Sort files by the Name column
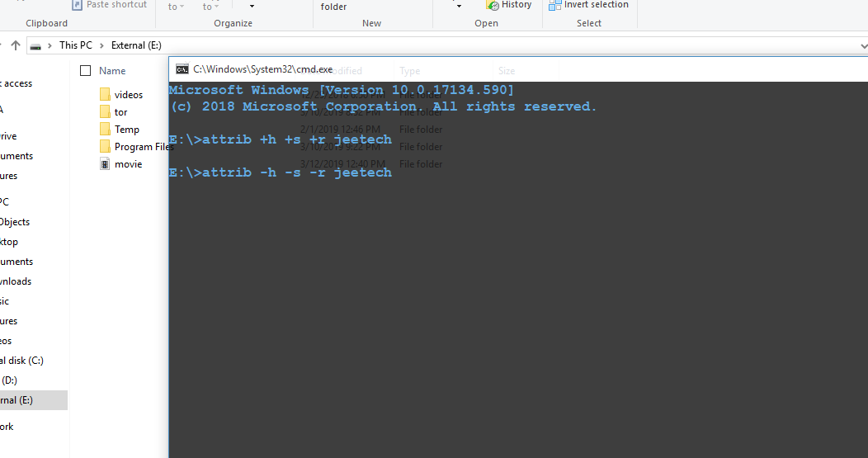The image size is (868, 458). tap(112, 71)
